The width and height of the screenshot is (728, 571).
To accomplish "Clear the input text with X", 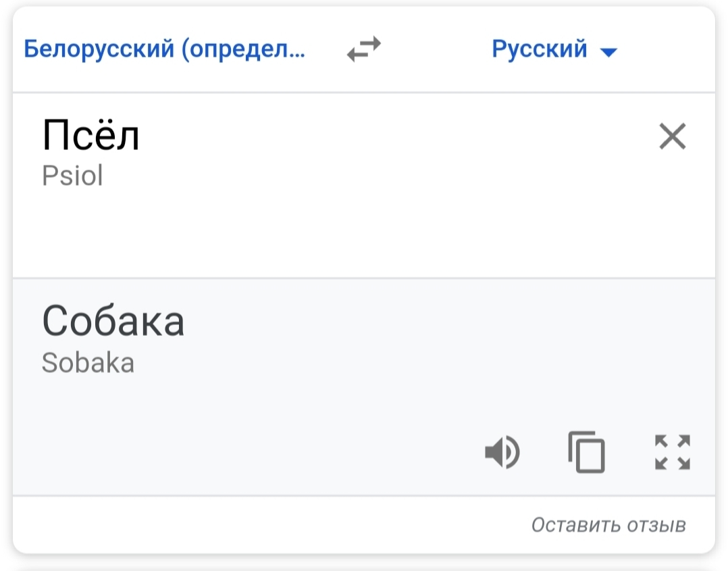I will pos(673,136).
